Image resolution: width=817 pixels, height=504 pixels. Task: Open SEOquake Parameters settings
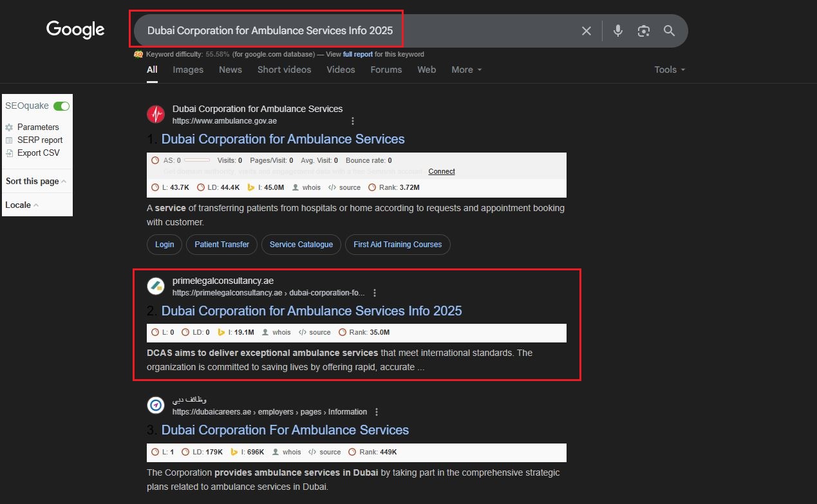(x=37, y=127)
